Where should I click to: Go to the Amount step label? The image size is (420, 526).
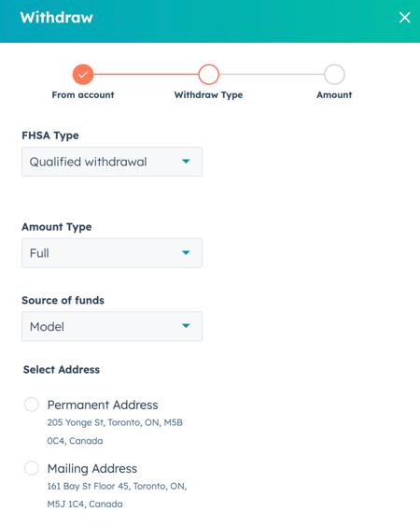click(334, 95)
